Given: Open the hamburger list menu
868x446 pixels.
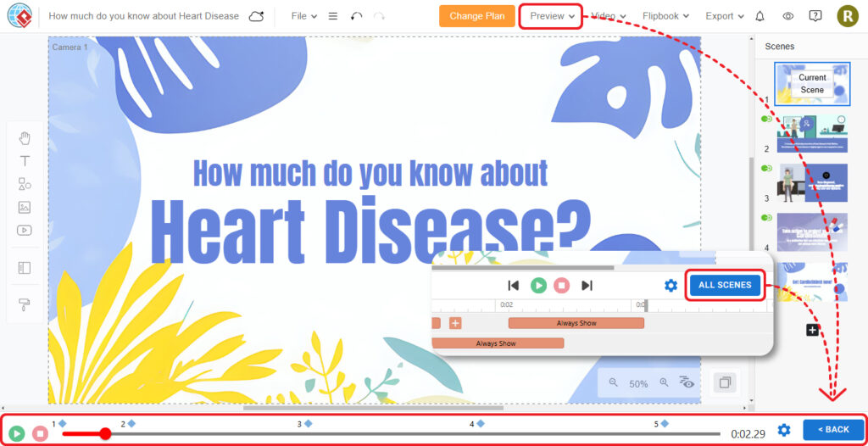Looking at the screenshot, I should point(332,16).
